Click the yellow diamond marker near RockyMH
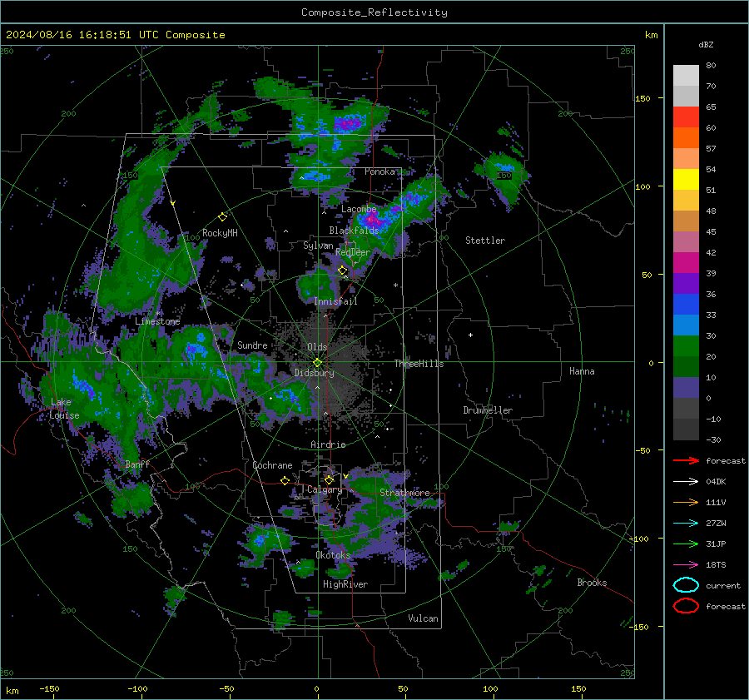The height and width of the screenshot is (700, 749). pos(222,217)
